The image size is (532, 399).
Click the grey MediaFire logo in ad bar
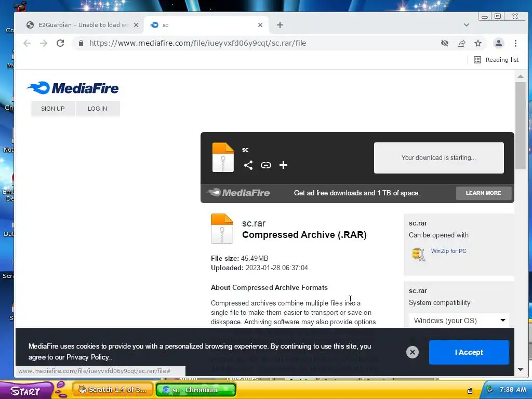click(238, 193)
